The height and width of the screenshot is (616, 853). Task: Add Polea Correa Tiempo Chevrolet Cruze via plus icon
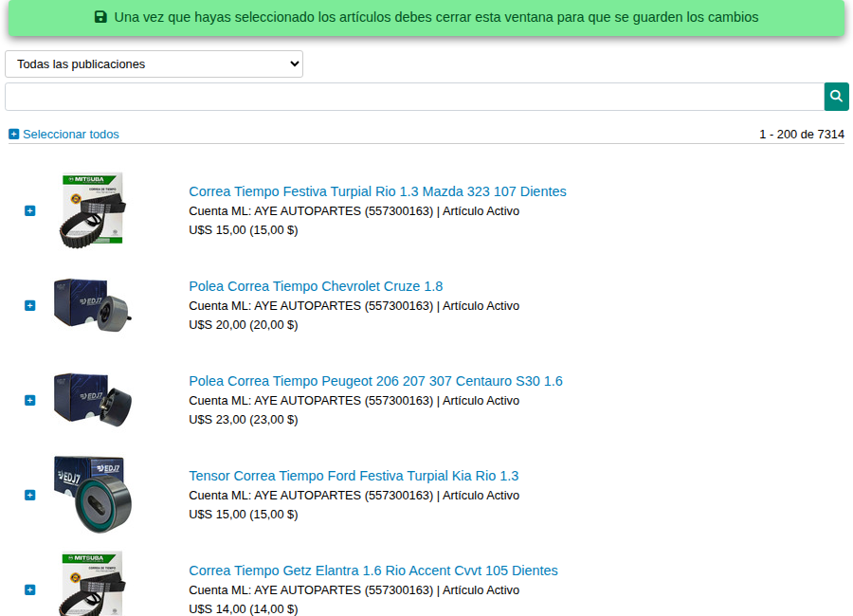pyautogui.click(x=30, y=305)
